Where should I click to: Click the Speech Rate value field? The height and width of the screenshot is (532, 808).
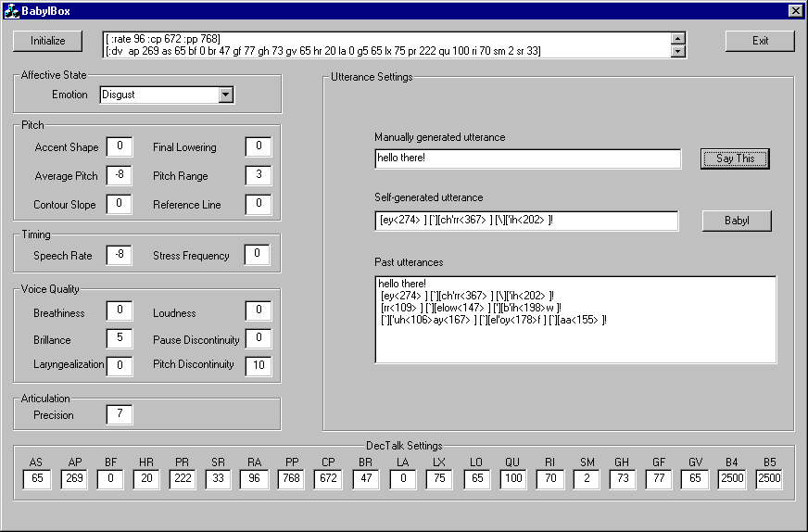click(x=120, y=255)
